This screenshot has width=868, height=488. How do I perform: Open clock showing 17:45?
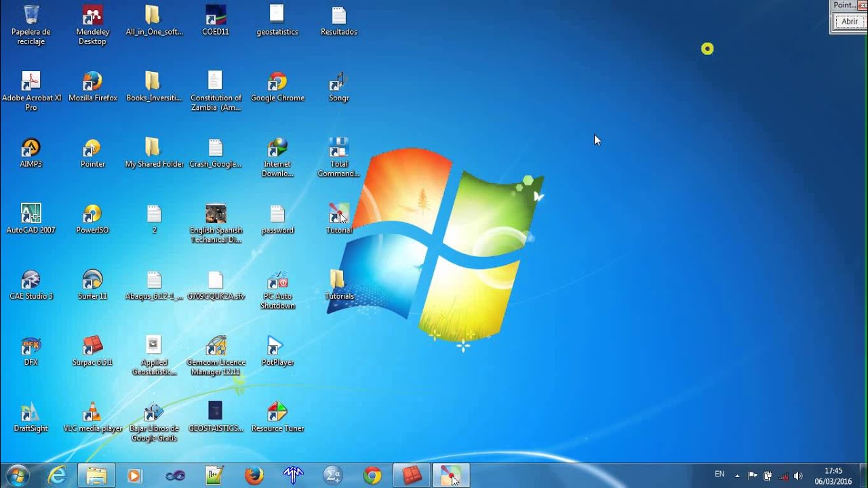pos(833,476)
